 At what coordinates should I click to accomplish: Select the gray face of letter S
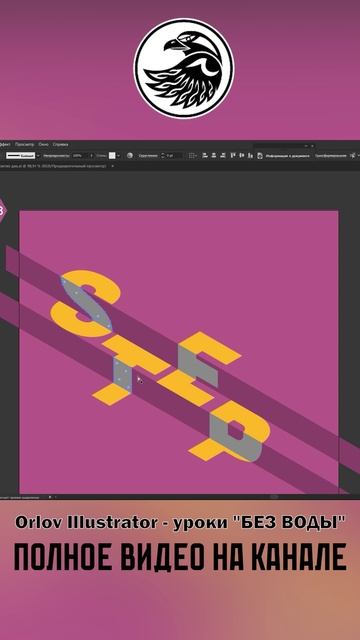pyautogui.click(x=87, y=304)
